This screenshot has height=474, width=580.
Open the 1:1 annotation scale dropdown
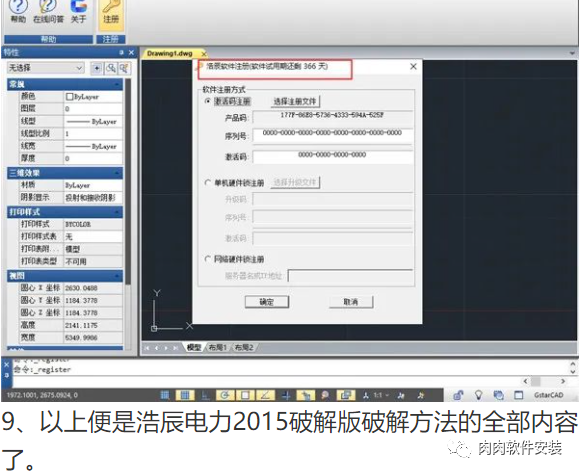point(381,395)
